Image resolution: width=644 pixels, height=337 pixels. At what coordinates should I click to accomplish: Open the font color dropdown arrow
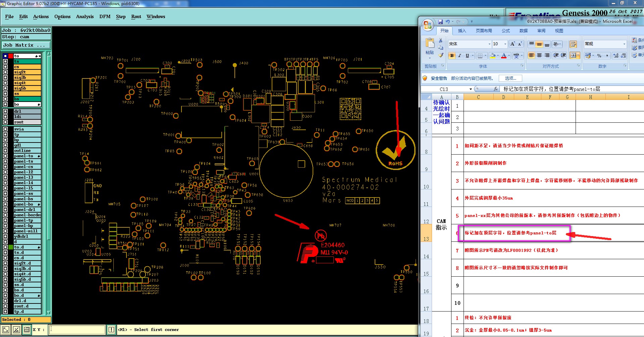[509, 56]
